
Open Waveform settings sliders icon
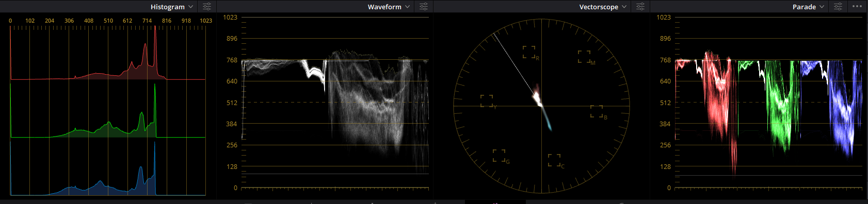coord(424,7)
